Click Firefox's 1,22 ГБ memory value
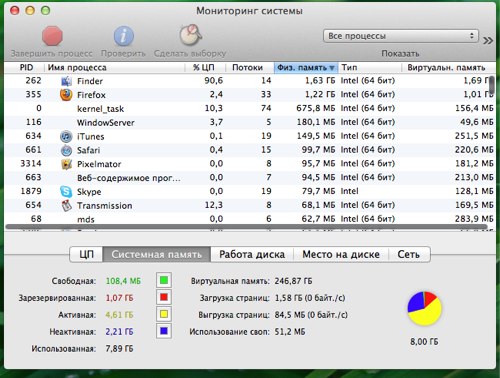This screenshot has width=500, height=378. point(320,95)
